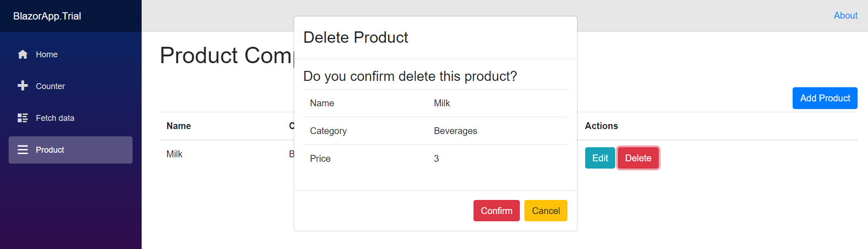Click the BlazorApp.Trial brand title

click(x=47, y=16)
